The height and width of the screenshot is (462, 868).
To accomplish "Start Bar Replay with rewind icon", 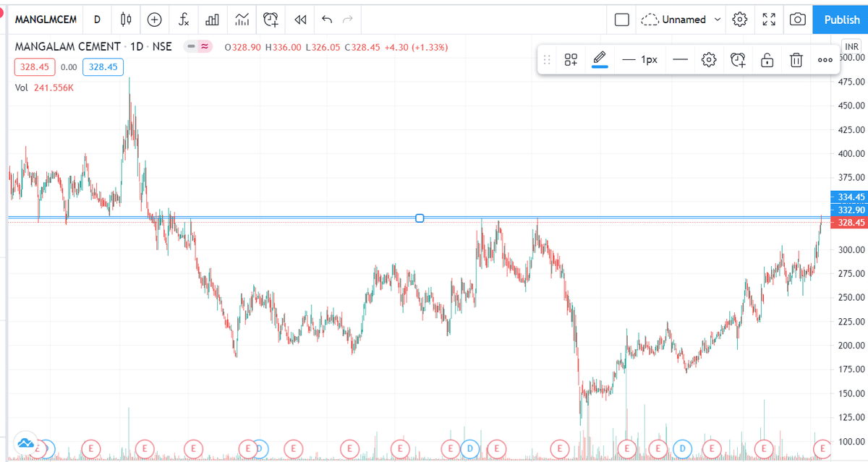I will point(299,20).
